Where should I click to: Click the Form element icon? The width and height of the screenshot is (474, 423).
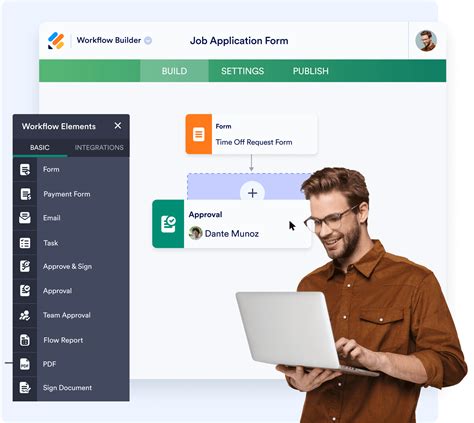coord(25,169)
